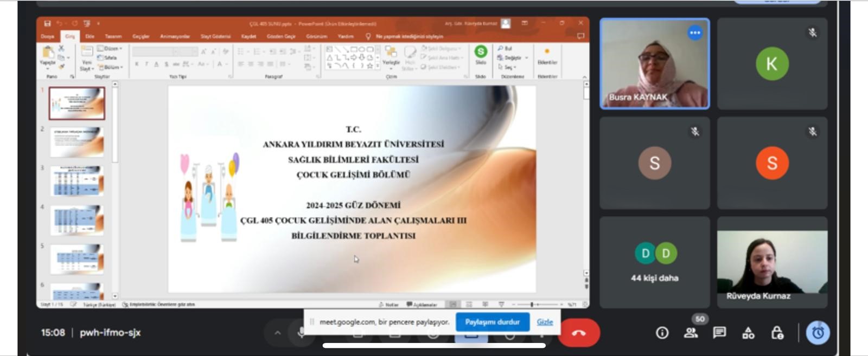Image resolution: width=868 pixels, height=356 pixels.
Task: Toggle the Açıklamalar comments pane
Action: 422,305
